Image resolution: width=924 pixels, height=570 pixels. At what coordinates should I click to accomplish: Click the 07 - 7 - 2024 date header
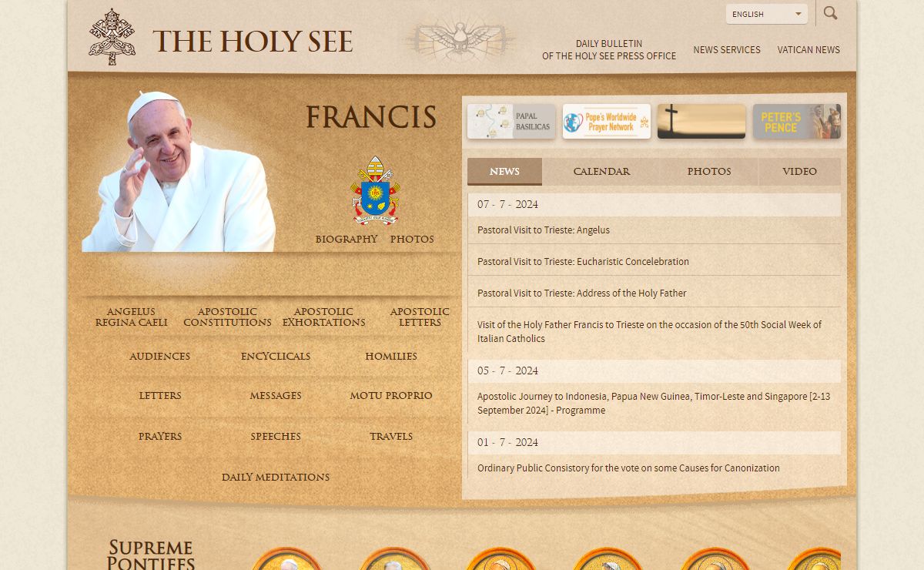point(654,205)
